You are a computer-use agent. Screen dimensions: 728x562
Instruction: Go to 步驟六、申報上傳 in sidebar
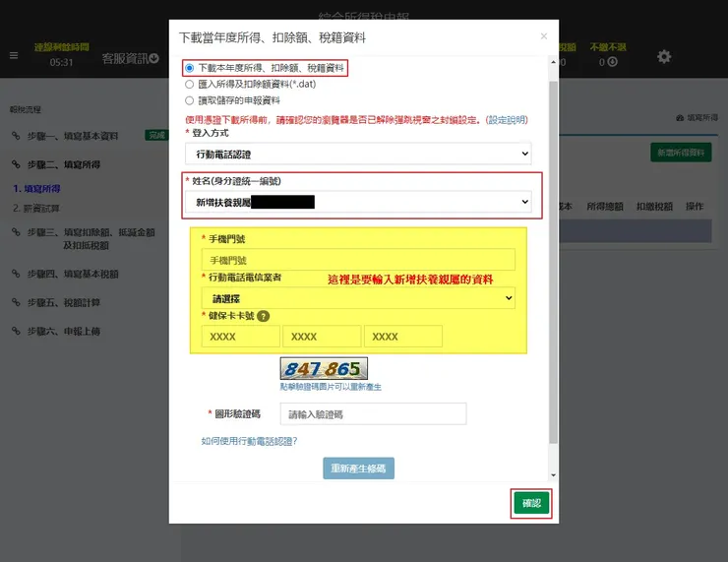pos(64,331)
